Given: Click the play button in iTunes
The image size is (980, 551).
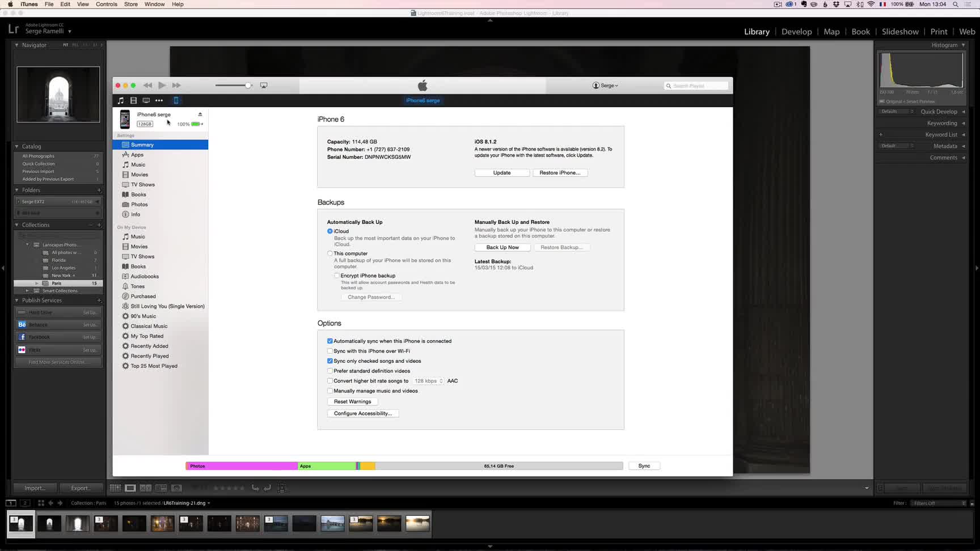Looking at the screenshot, I should point(162,85).
